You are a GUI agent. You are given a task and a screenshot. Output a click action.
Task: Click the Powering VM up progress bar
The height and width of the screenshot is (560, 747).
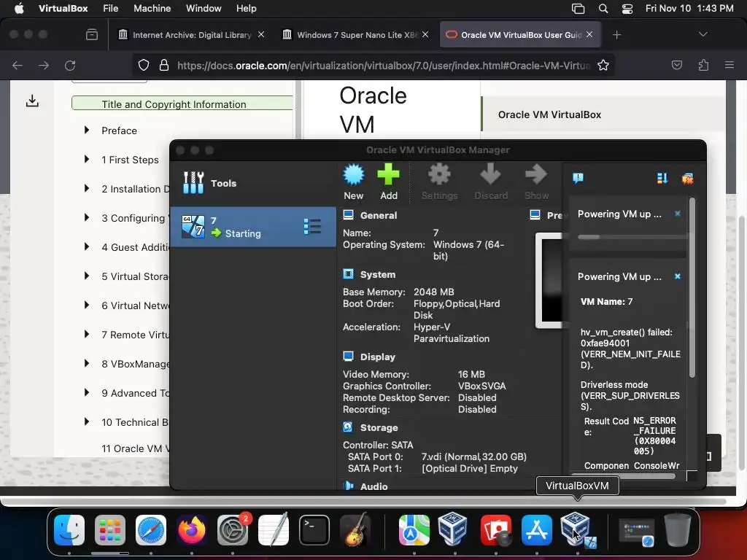(632, 237)
